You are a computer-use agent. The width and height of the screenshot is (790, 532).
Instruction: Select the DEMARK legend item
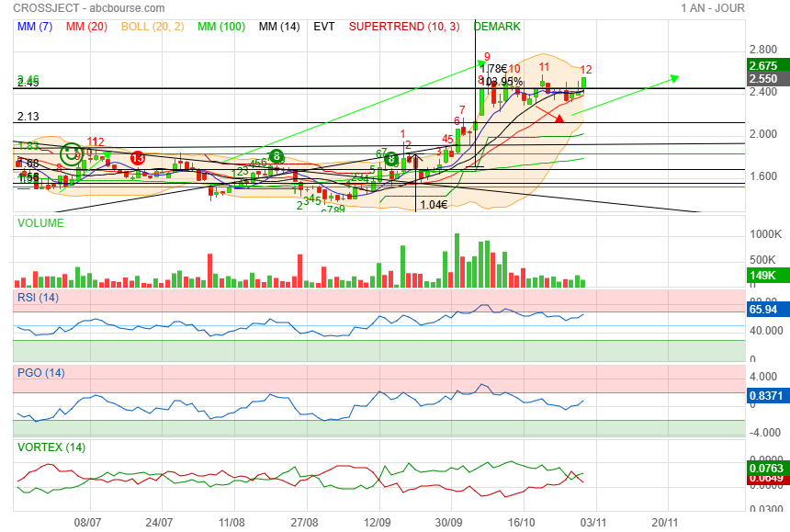pyautogui.click(x=497, y=27)
